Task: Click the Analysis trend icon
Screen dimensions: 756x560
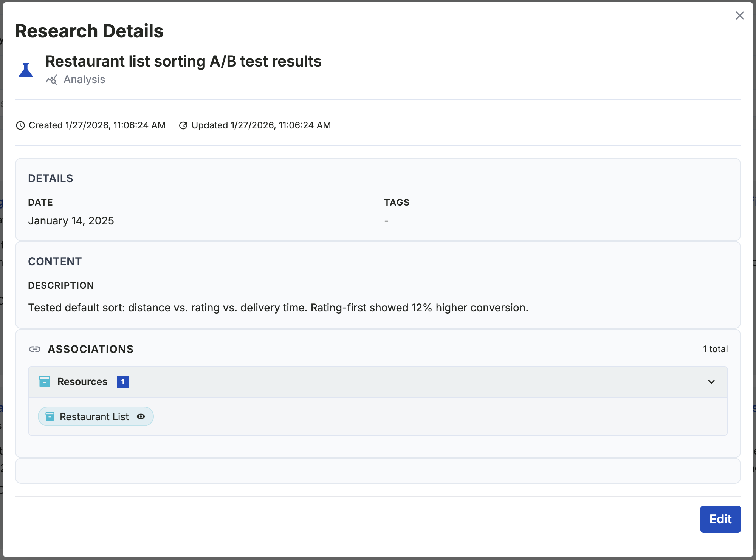Action: pos(52,80)
